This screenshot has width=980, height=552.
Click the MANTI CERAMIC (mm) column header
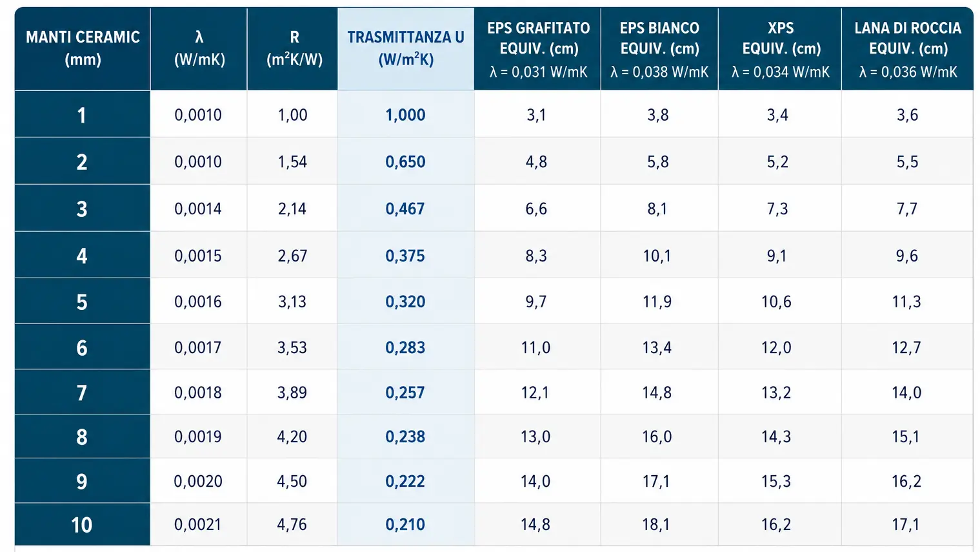pyautogui.click(x=83, y=48)
